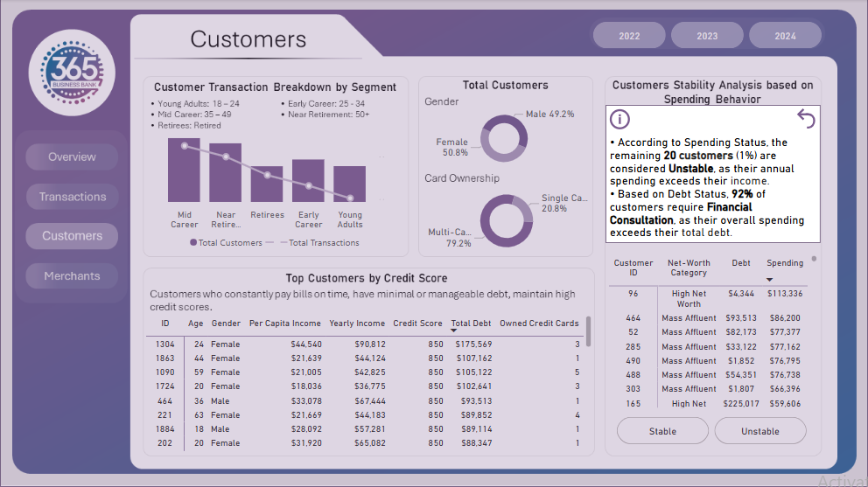Click the Card Ownership donut chart
Viewport: 868px width, 487px height.
(x=505, y=218)
